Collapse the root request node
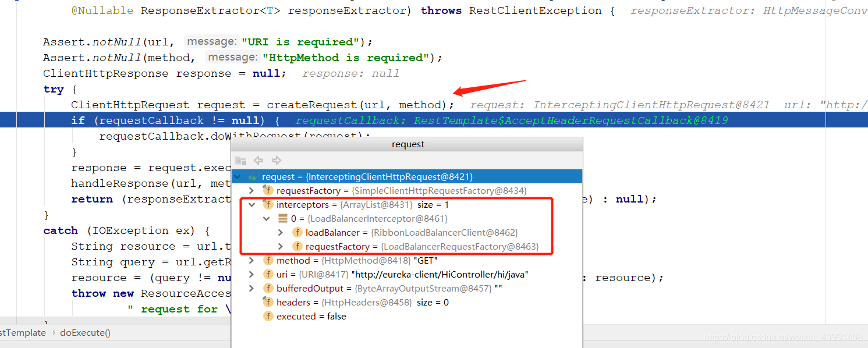 click(x=238, y=176)
